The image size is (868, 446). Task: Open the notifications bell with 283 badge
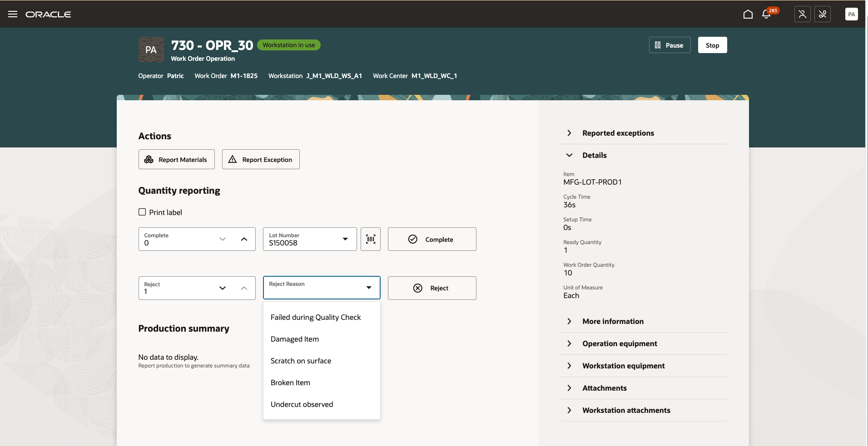[x=766, y=15]
